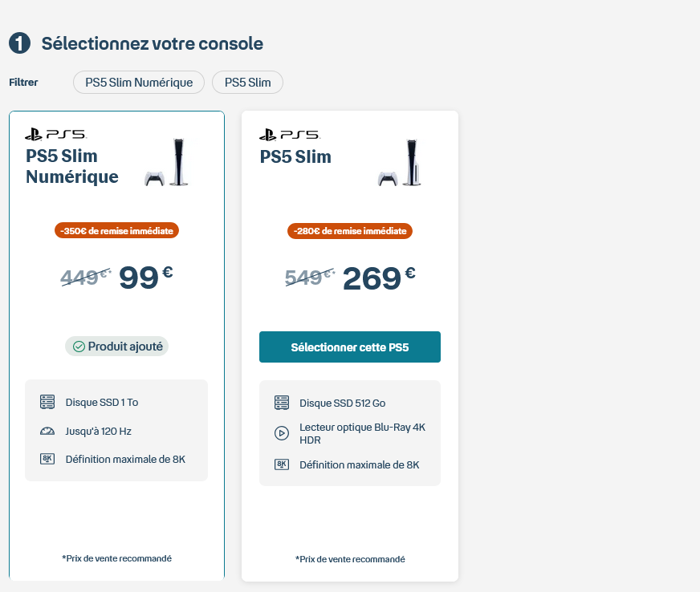700x592 pixels.
Task: Click the 120 Hz speedometer icon
Action: tap(47, 431)
